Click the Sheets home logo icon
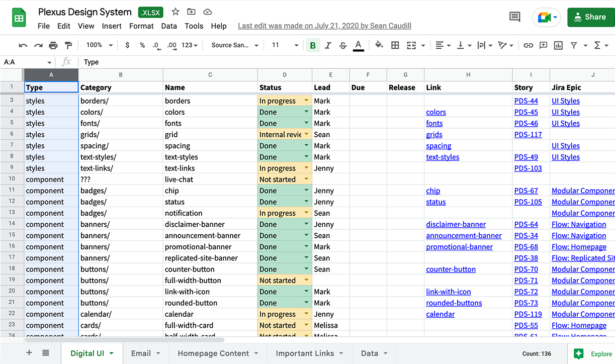Viewport: 615px width, 364px height. pos(19,18)
